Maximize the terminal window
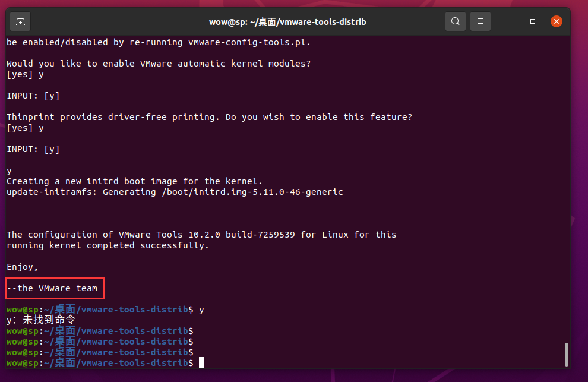The width and height of the screenshot is (588, 382). (533, 21)
